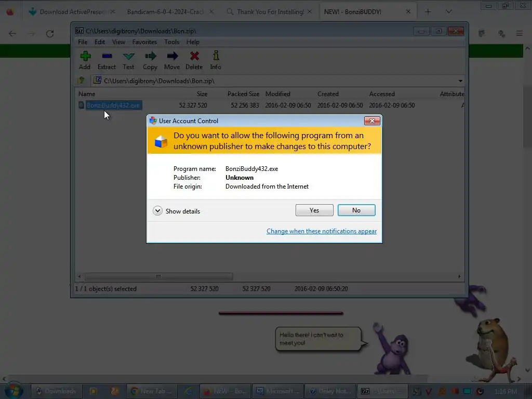532x399 pixels.
Task: Open the browser hamburger menu
Action: pos(519,33)
